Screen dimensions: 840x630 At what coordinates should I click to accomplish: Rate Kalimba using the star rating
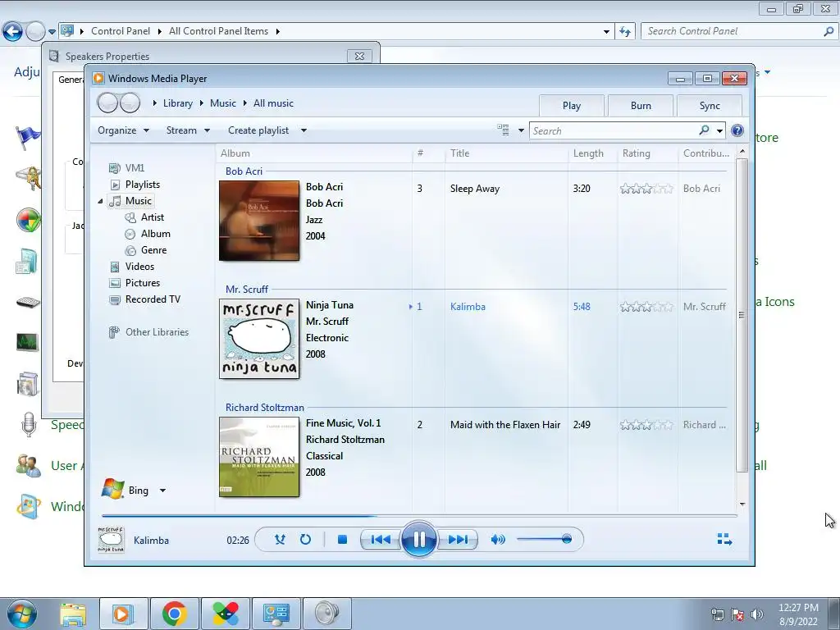[x=646, y=307]
